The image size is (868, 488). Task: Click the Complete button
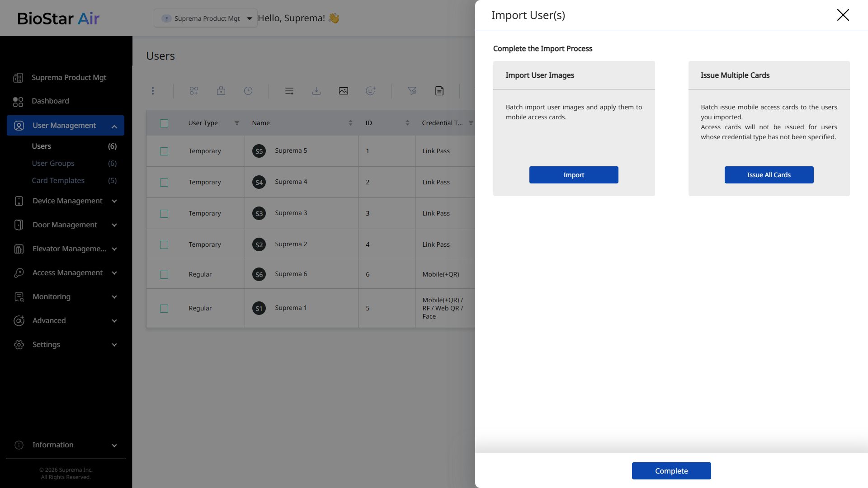671,471
